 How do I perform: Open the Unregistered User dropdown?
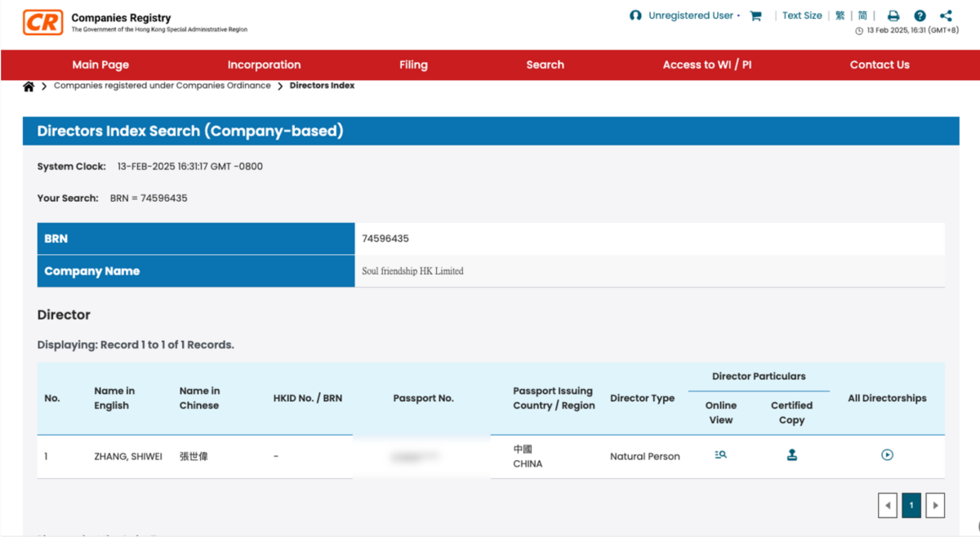point(694,16)
